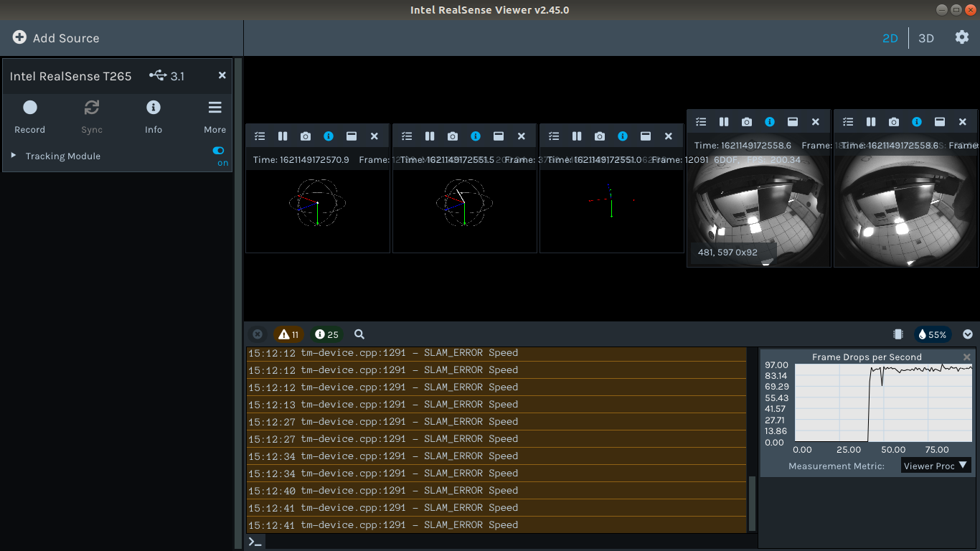The width and height of the screenshot is (980, 551).
Task: Pause the stream with time 1621149172551.5
Action: (430, 136)
